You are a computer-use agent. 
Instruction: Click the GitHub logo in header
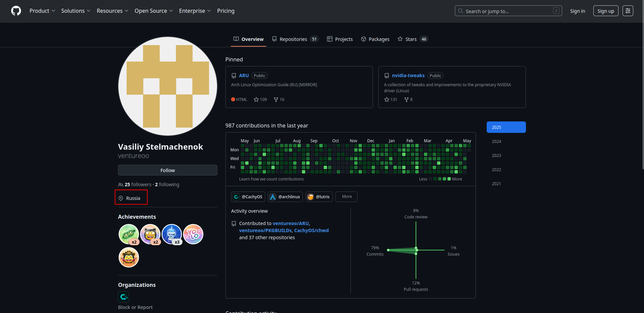point(16,11)
